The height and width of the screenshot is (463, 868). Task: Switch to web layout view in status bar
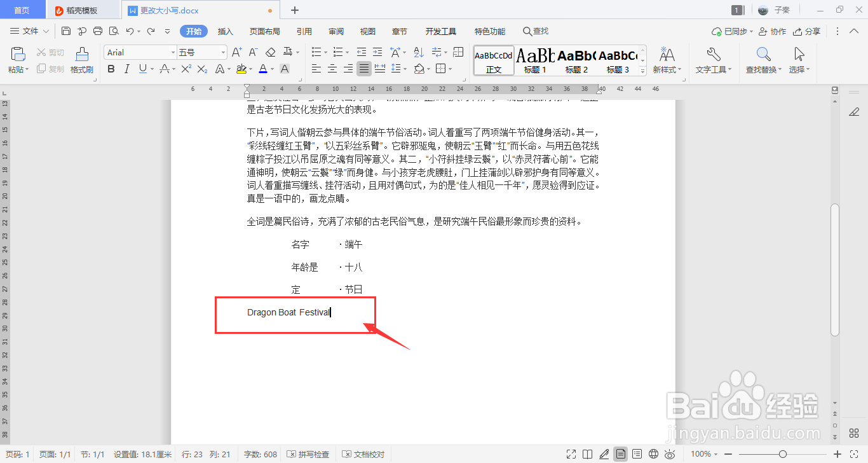tap(653, 454)
